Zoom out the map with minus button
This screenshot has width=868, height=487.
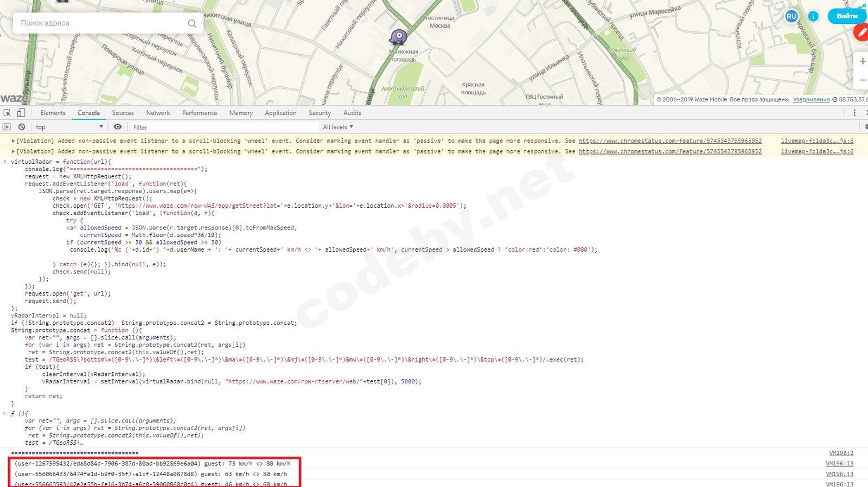tap(862, 80)
